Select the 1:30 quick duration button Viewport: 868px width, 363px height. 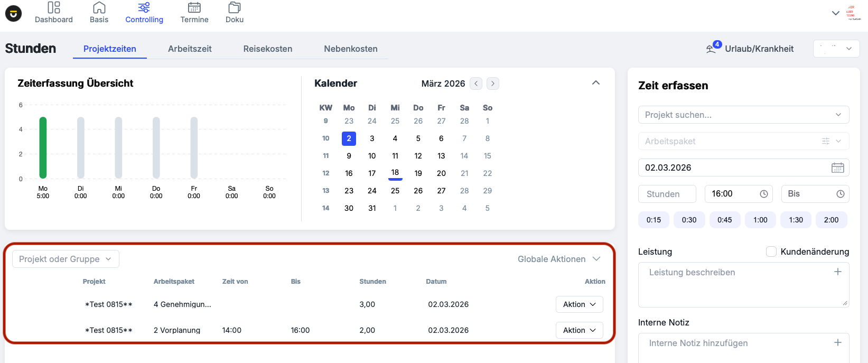point(796,220)
